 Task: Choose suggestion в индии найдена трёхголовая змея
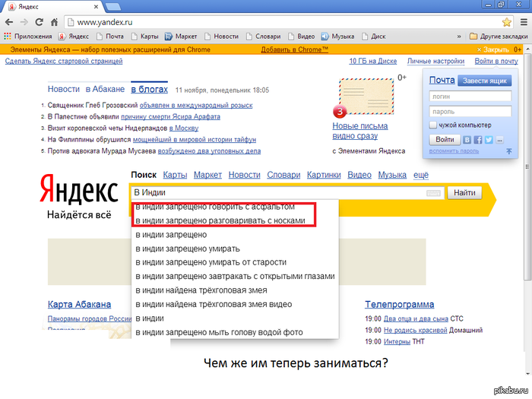click(235, 290)
